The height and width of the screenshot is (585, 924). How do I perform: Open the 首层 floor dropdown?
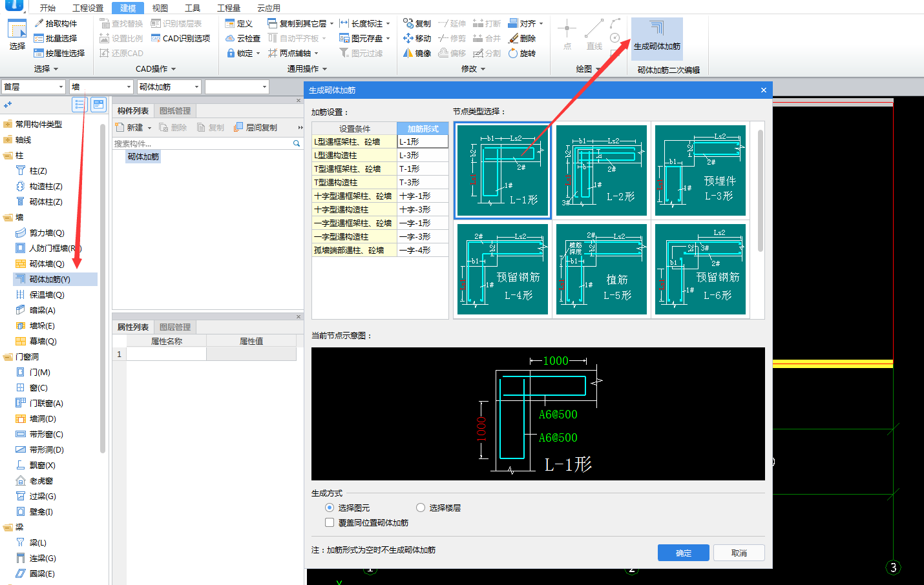click(34, 87)
